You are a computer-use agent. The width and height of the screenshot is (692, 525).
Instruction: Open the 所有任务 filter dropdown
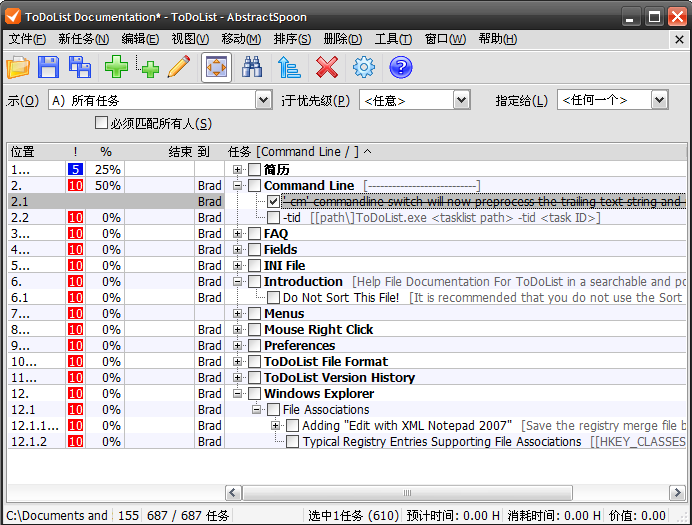click(263, 100)
